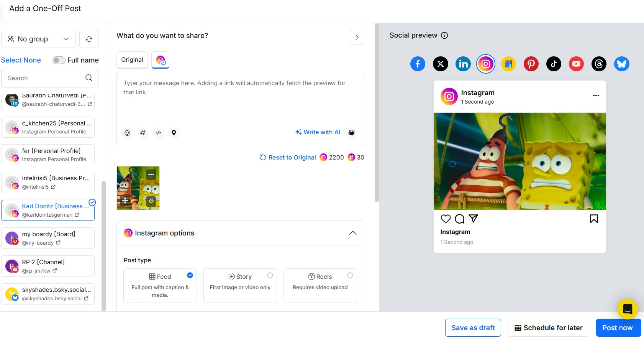Select skyshades.bsky.social account

(x=48, y=294)
